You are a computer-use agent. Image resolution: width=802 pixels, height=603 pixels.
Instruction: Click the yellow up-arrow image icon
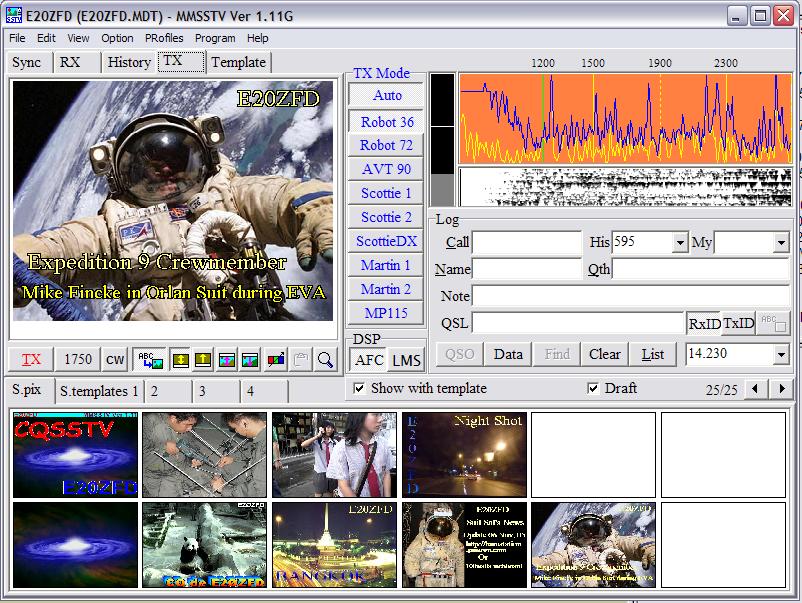pos(203,360)
